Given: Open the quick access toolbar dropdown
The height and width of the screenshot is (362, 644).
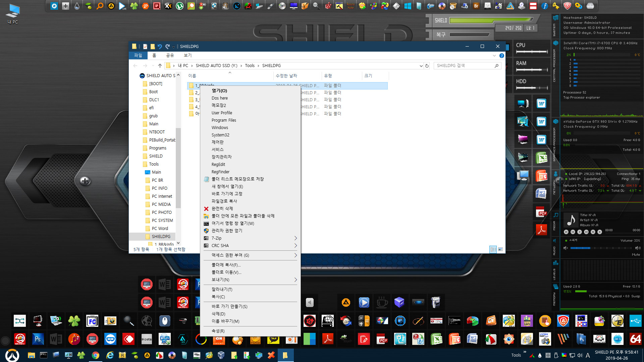Looking at the screenshot, I should 173,47.
